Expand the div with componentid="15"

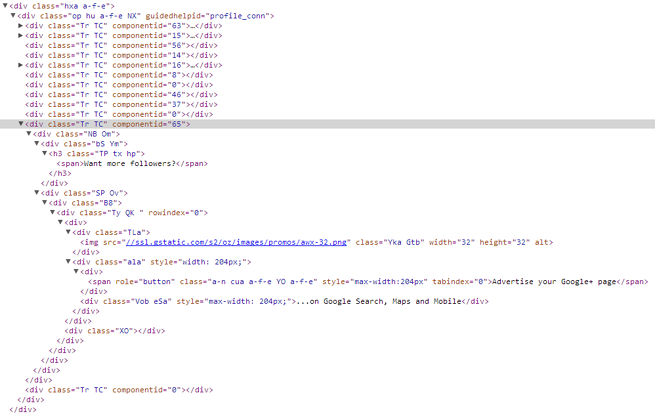point(20,36)
